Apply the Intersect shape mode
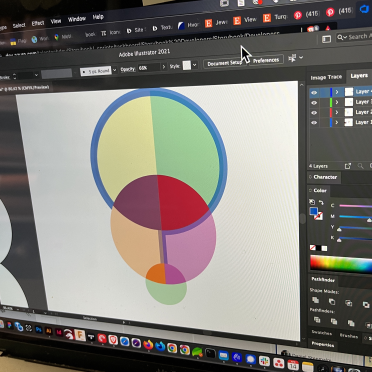Viewport: 372px width, 372px height. (349, 303)
